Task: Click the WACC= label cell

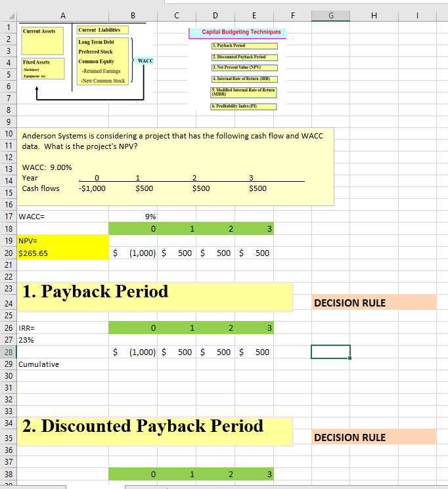Action: (63, 217)
